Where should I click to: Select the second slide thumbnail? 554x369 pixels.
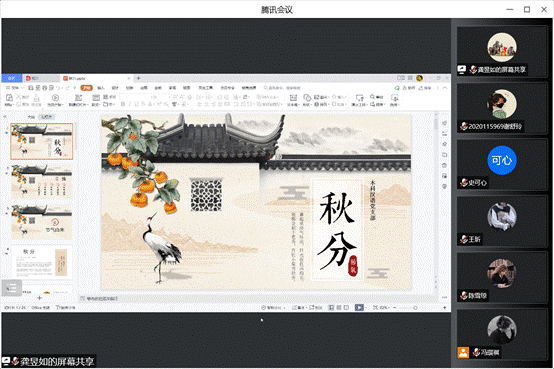(x=41, y=182)
